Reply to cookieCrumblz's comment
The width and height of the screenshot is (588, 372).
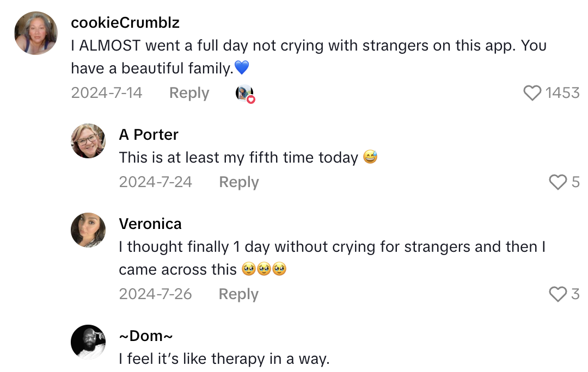click(x=189, y=93)
